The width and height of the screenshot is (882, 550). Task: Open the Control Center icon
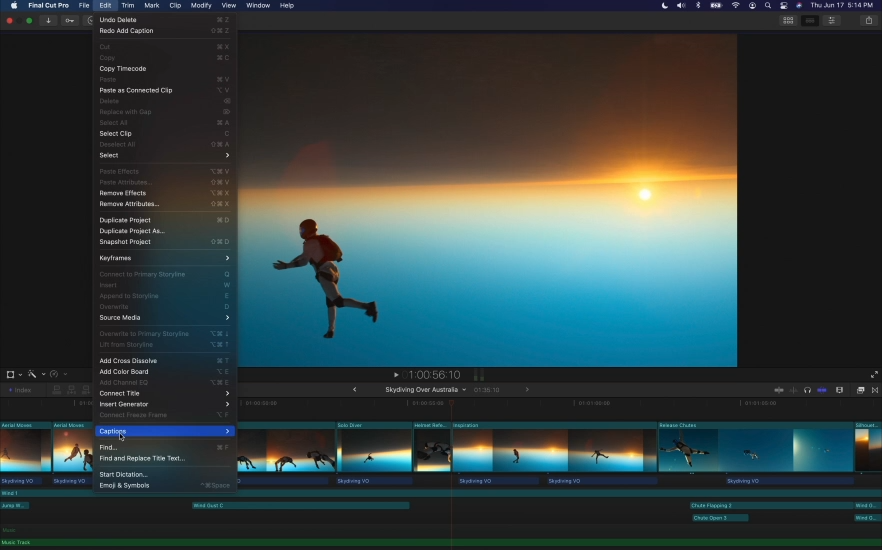click(784, 5)
